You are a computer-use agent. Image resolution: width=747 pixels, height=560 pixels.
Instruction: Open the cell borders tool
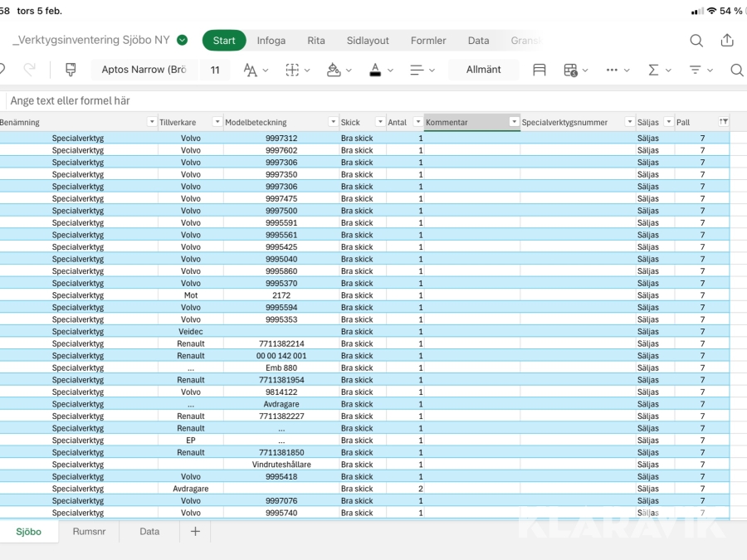tap(293, 70)
